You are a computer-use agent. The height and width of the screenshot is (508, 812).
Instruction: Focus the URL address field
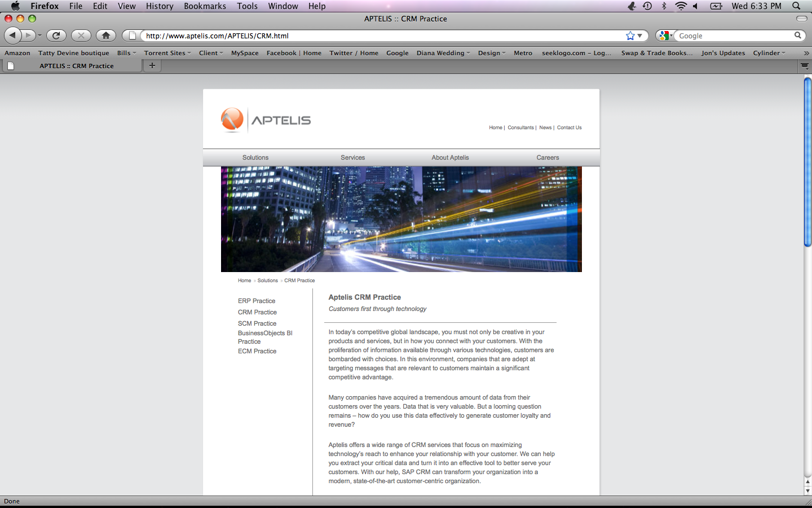(x=383, y=36)
